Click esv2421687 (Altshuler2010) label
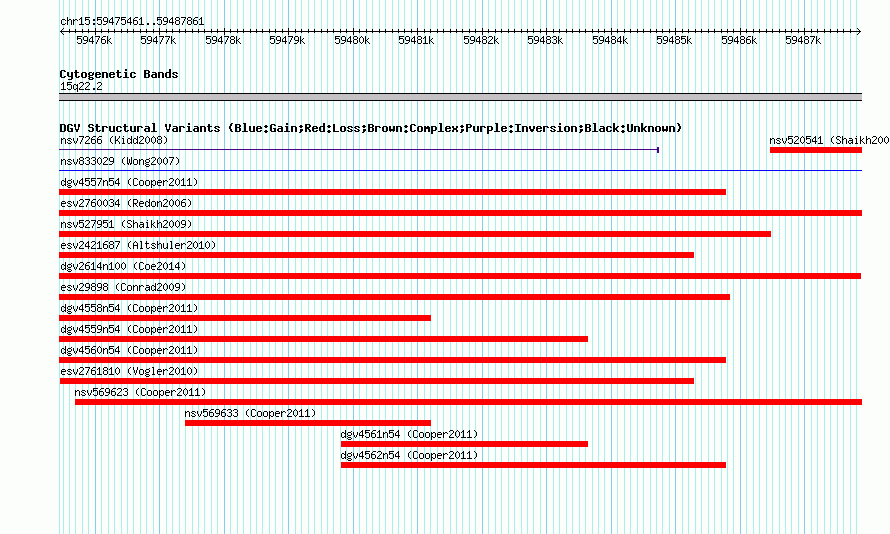The width and height of the screenshot is (890, 534). pyautogui.click(x=138, y=245)
